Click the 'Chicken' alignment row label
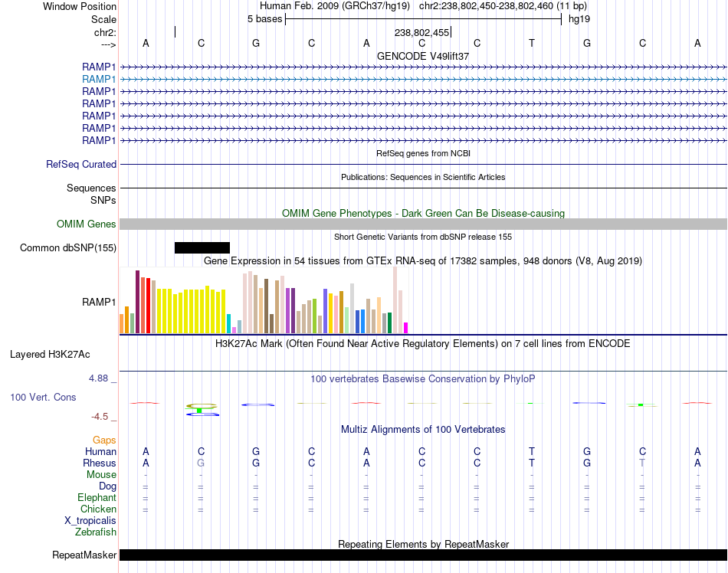 98,509
